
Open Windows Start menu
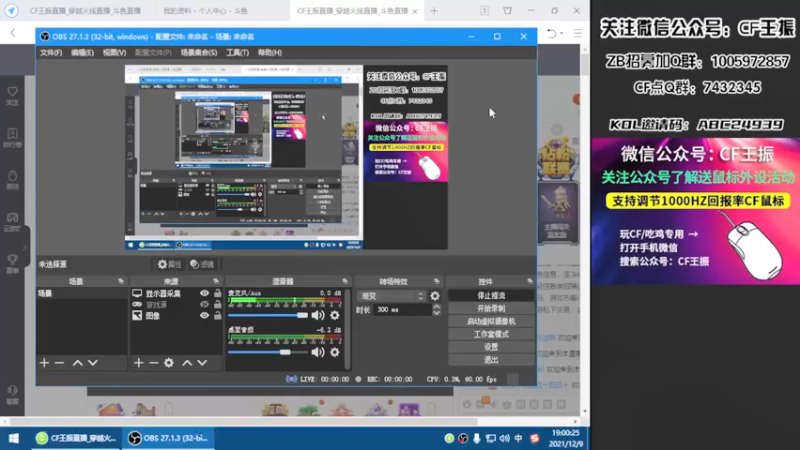pos(14,438)
